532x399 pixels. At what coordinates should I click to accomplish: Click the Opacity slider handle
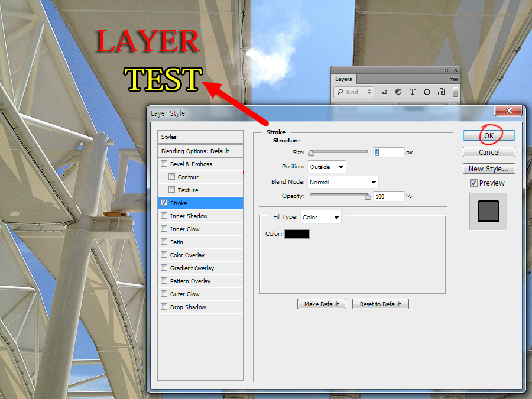pos(368,196)
